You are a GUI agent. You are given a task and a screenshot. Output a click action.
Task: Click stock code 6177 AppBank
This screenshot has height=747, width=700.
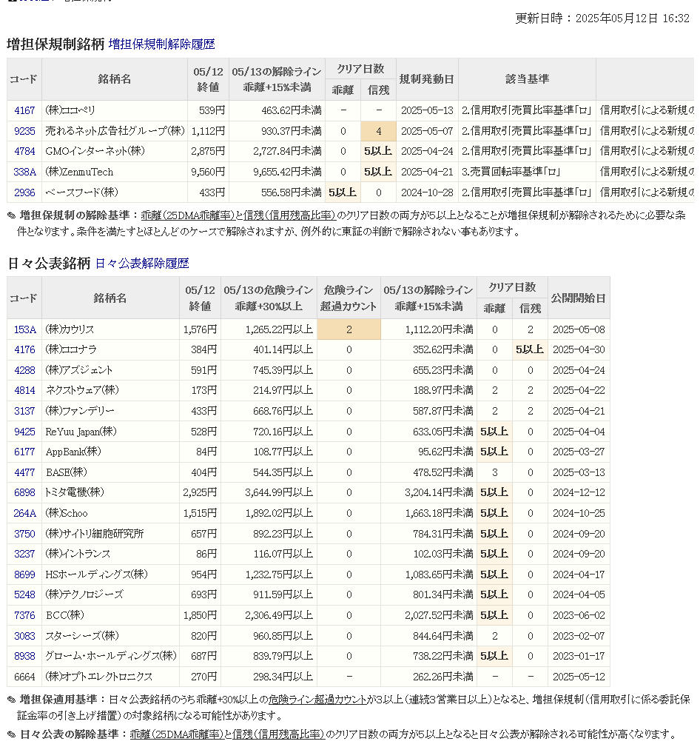pyautogui.click(x=24, y=452)
